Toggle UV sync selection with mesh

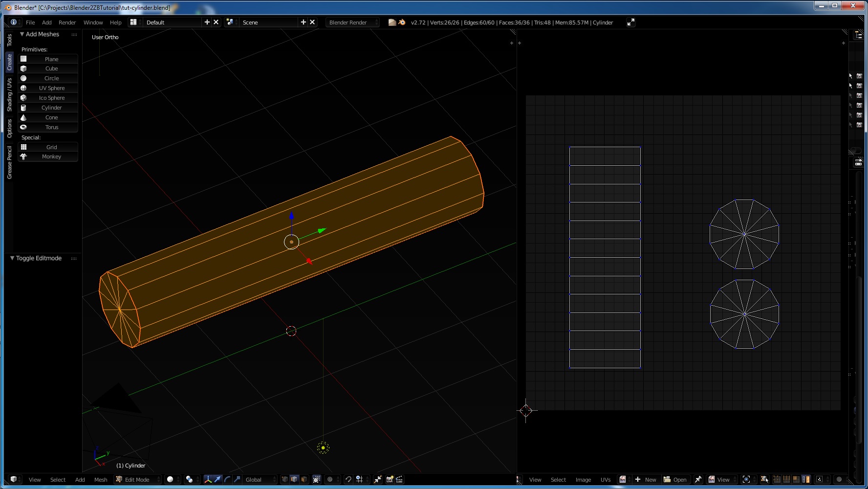(764, 479)
